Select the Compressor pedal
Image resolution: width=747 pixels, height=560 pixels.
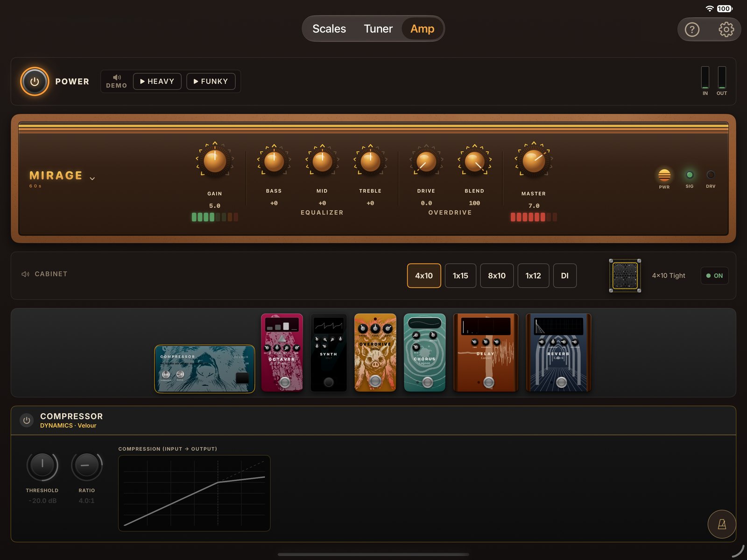204,369
